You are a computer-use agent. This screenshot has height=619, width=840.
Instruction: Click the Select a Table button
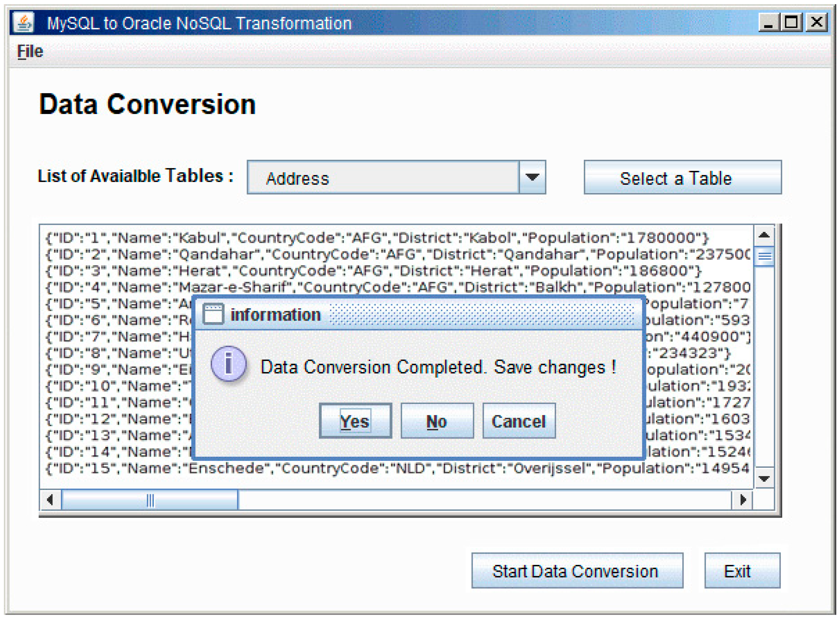coord(682,178)
